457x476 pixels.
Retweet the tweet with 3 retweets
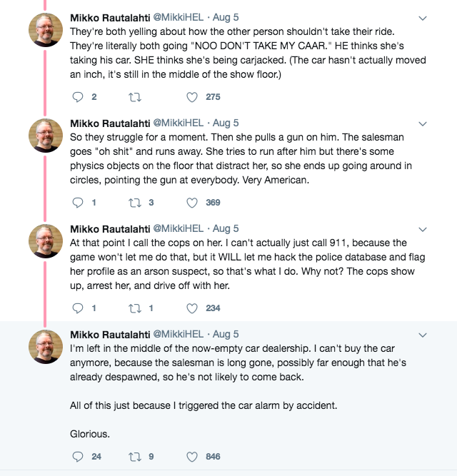coord(134,203)
